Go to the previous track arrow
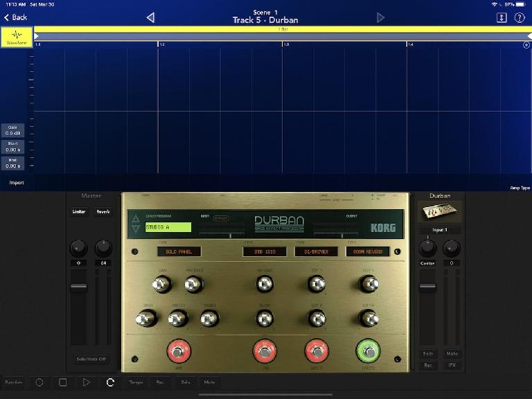Viewport: 532px width, 399px height. 150,17
